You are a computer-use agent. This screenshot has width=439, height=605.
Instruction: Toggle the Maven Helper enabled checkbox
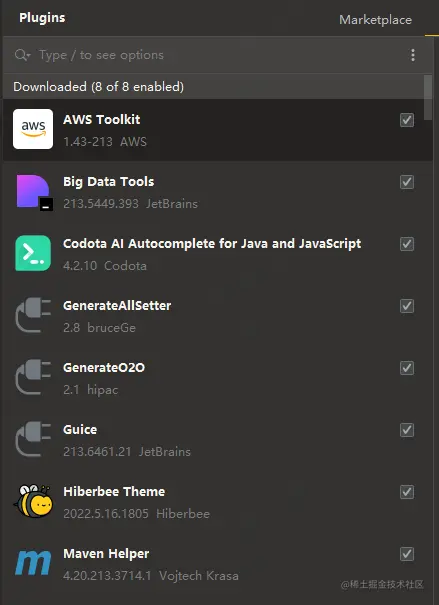[407, 554]
